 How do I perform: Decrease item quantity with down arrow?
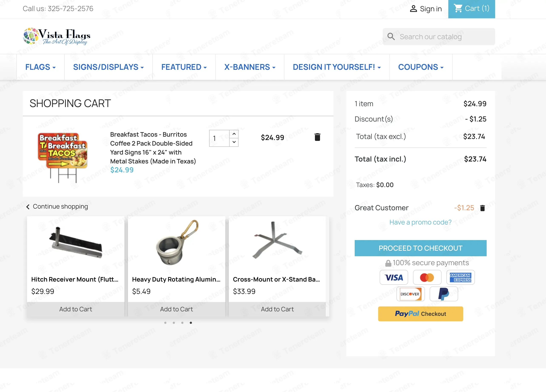[234, 142]
